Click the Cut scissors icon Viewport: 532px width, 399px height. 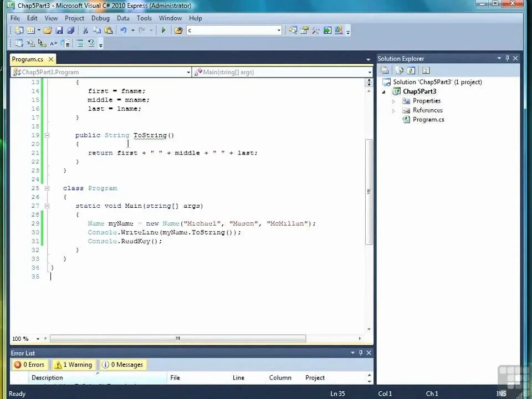coord(85,30)
